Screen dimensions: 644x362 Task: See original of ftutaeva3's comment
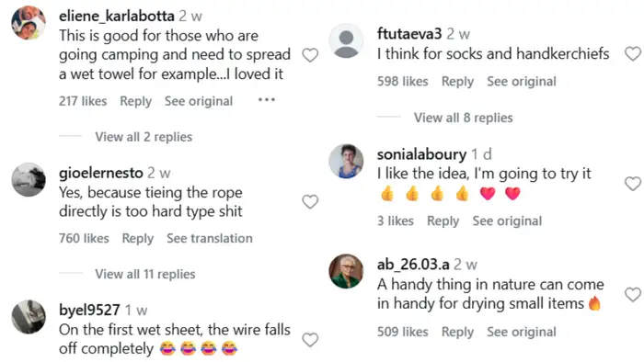pyautogui.click(x=522, y=81)
